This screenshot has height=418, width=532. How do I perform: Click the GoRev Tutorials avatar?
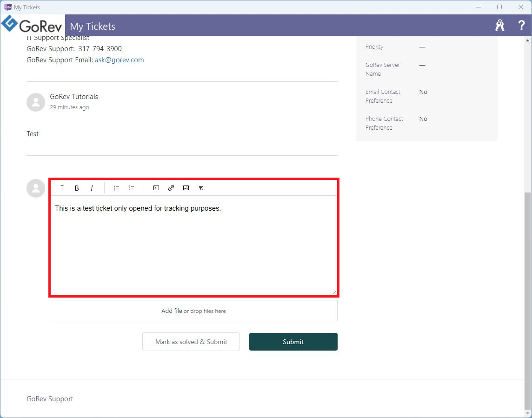pos(36,102)
